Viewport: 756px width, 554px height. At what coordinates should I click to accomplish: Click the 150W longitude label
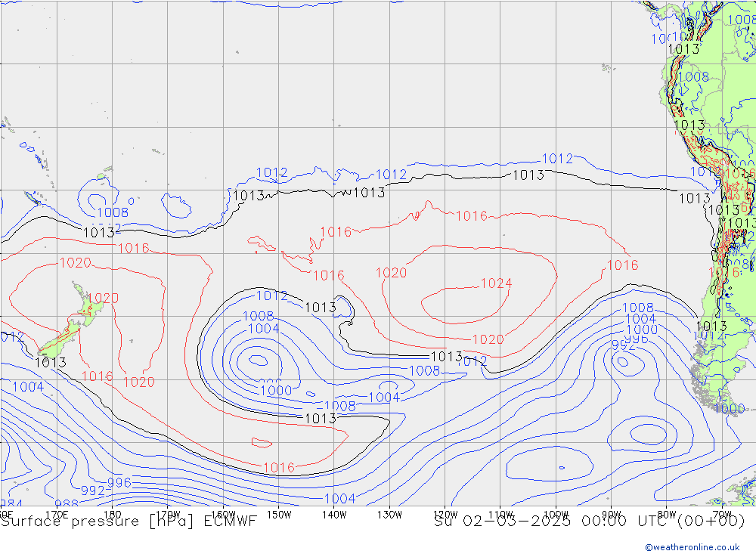tap(279, 515)
